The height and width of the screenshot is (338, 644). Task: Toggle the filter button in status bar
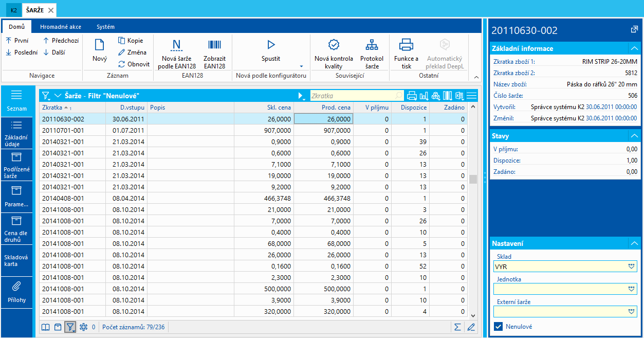point(69,327)
